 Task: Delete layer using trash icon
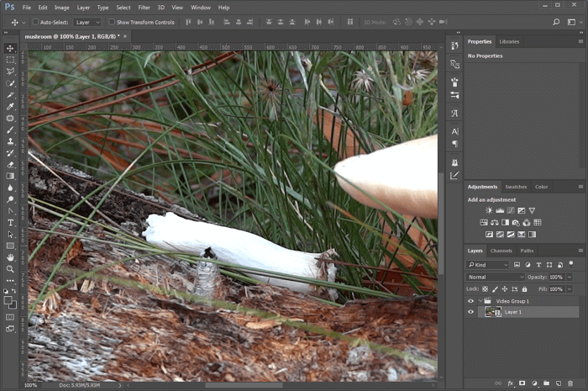click(570, 383)
